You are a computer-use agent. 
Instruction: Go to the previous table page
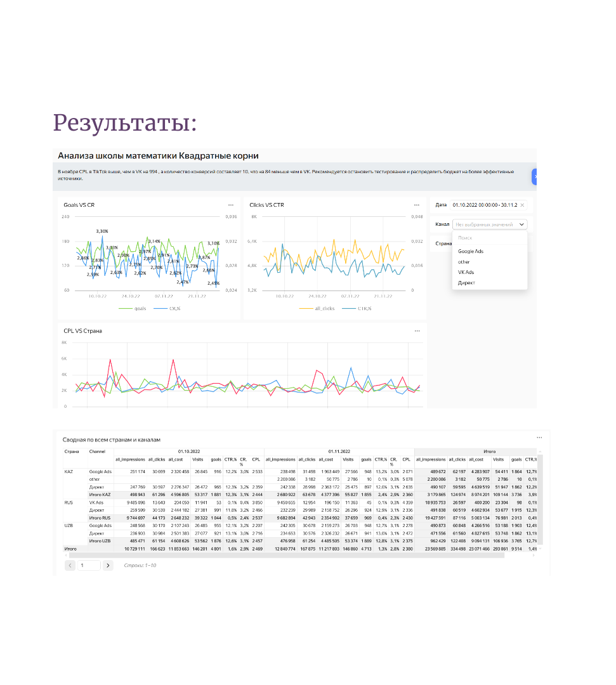[x=70, y=565]
